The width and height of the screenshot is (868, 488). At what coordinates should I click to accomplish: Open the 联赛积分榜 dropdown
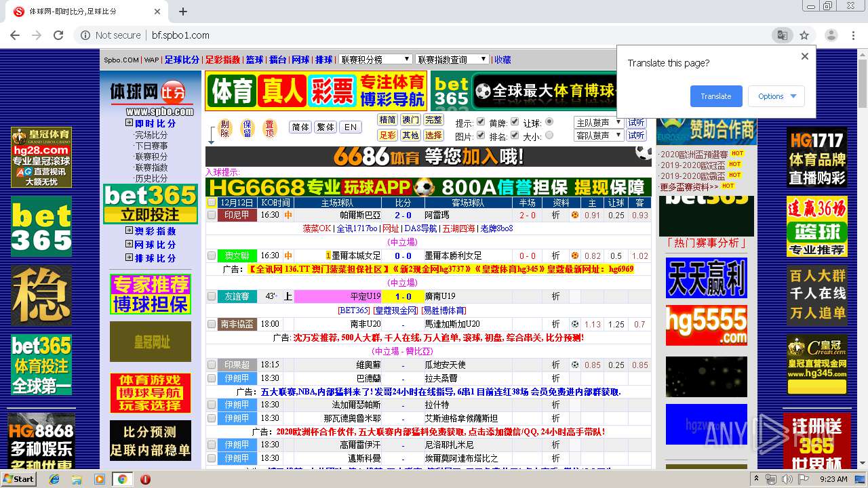(376, 60)
